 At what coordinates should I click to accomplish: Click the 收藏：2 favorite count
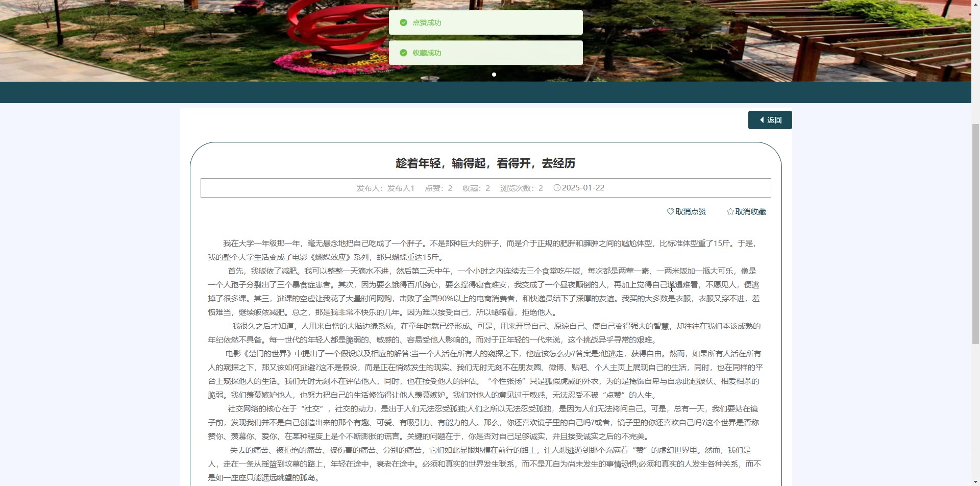476,188
